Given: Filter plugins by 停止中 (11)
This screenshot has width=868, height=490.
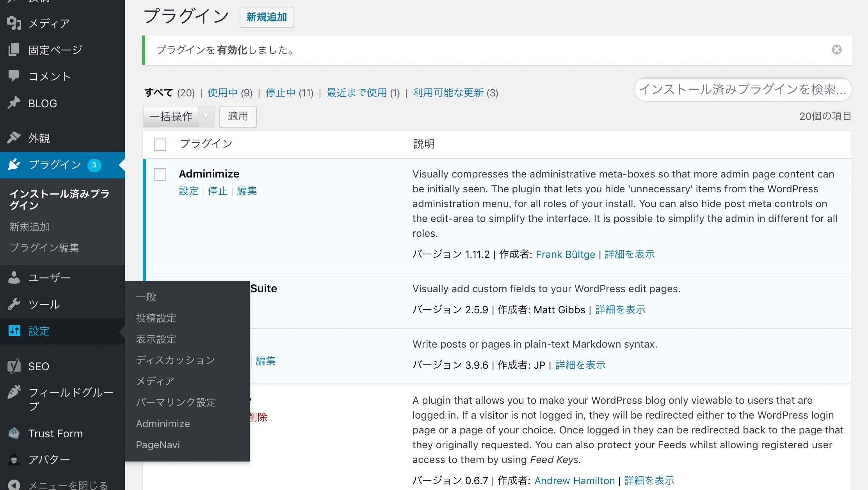Looking at the screenshot, I should (290, 93).
